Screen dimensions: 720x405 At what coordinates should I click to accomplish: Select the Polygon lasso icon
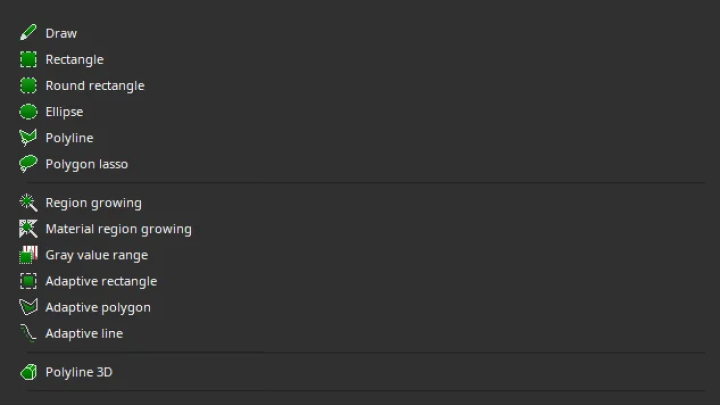(x=28, y=164)
